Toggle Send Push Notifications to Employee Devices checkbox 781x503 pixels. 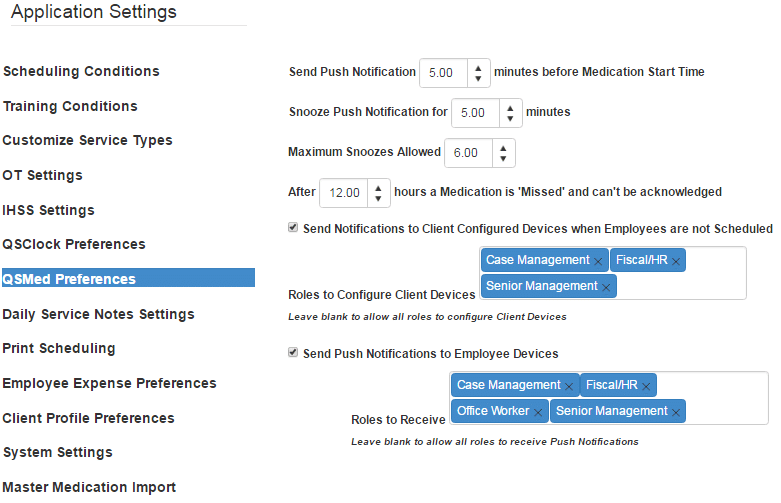pos(293,353)
